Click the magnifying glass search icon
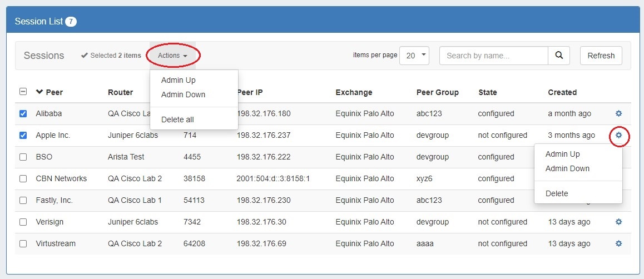Image resolution: width=644 pixels, height=279 pixels. click(559, 56)
